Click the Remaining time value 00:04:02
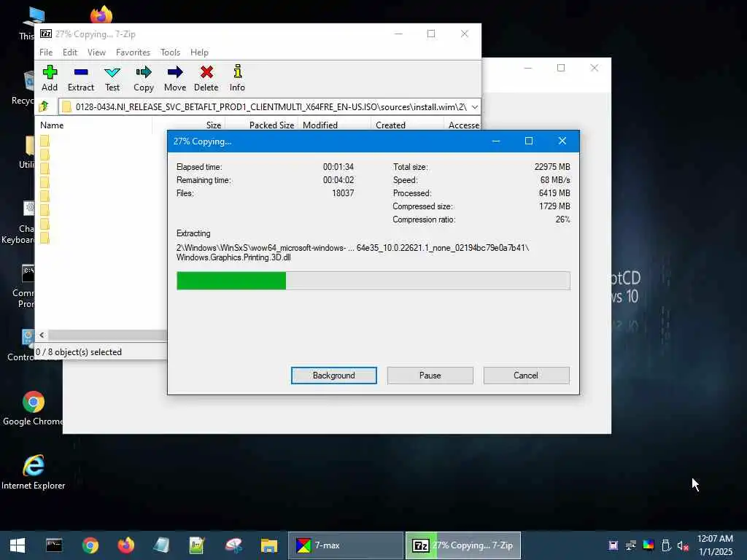747x560 pixels. click(x=338, y=180)
